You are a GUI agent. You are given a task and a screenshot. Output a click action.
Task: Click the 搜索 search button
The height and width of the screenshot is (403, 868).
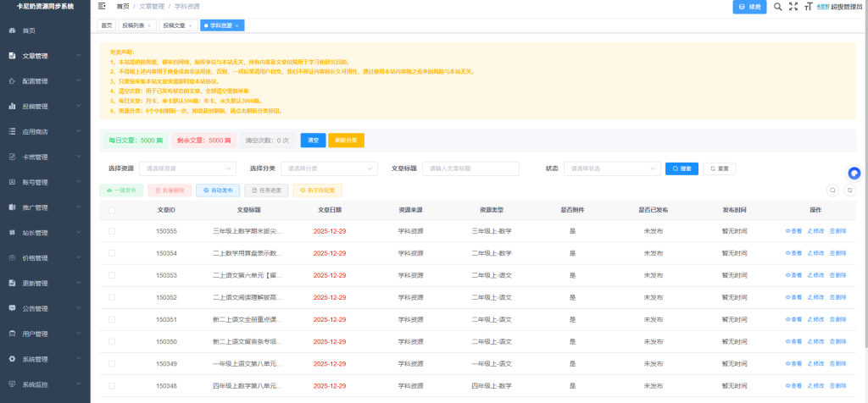click(x=682, y=168)
